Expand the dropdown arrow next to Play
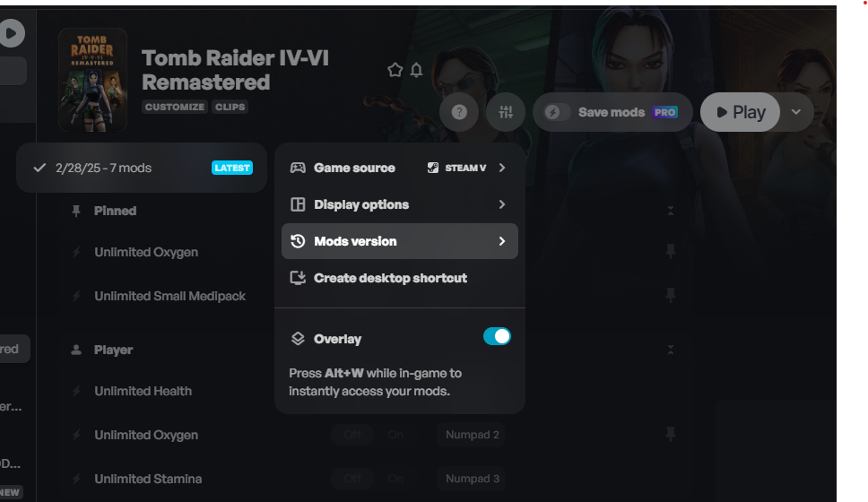This screenshot has height=502, width=868. pyautogui.click(x=796, y=112)
